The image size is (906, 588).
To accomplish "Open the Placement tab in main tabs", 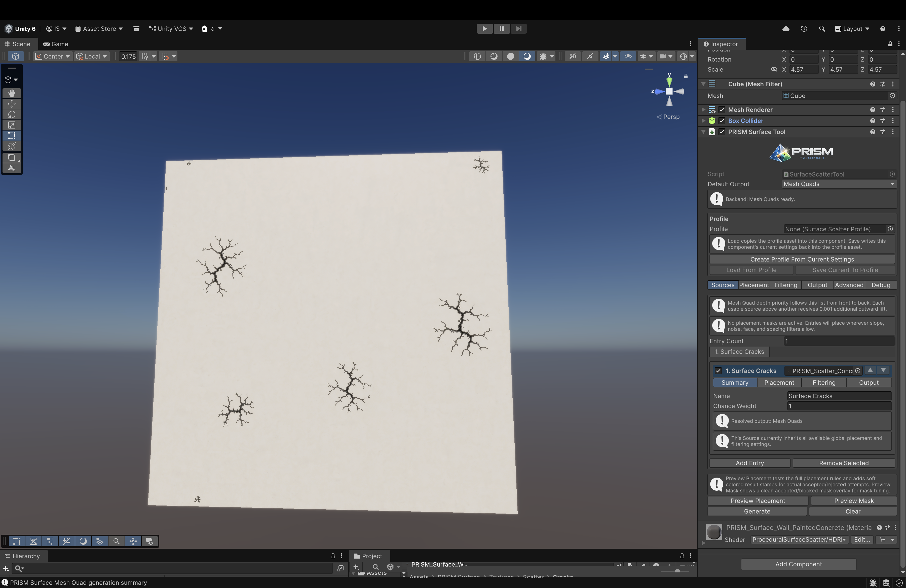I will pyautogui.click(x=754, y=285).
